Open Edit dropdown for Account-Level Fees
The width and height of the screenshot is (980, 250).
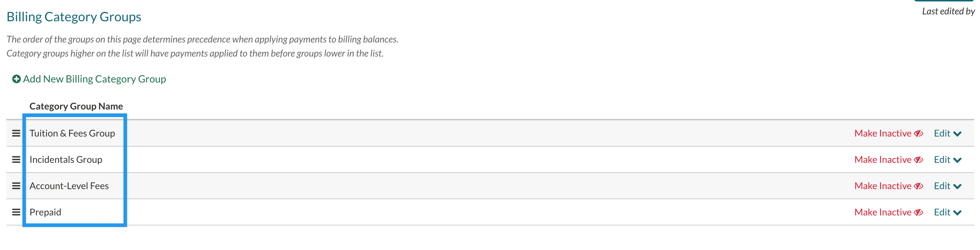click(x=947, y=186)
